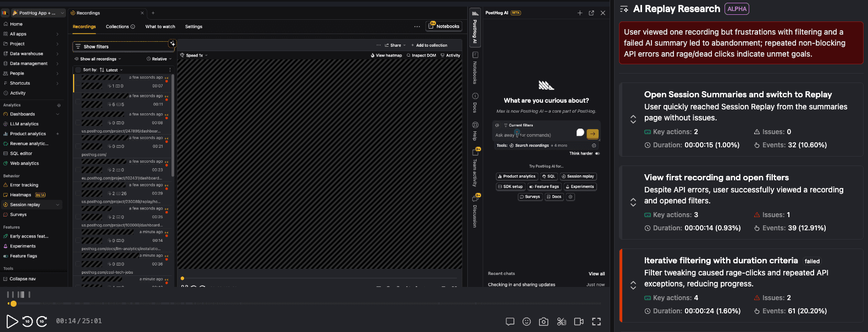This screenshot has height=332, width=868.
Task: Open the Show all recordings dropdown
Action: click(98, 59)
